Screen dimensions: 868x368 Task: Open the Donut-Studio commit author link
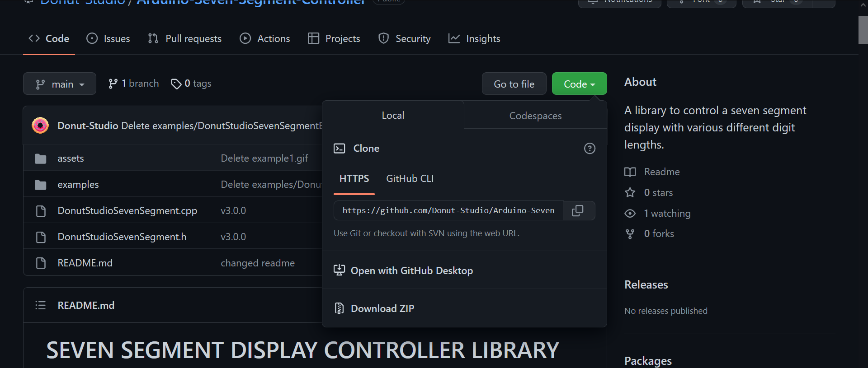pyautogui.click(x=88, y=126)
